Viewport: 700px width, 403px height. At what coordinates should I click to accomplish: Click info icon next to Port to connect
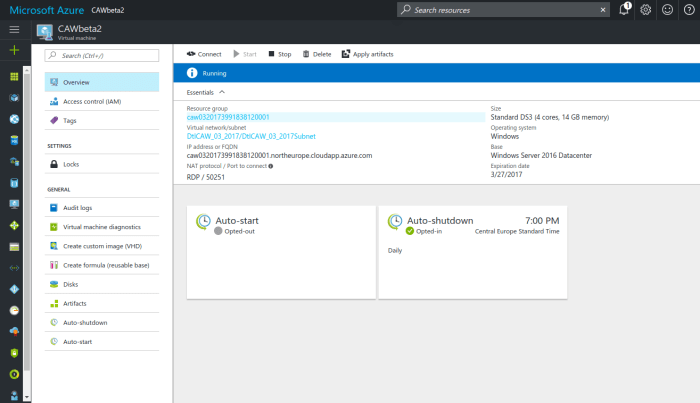tap(271, 166)
